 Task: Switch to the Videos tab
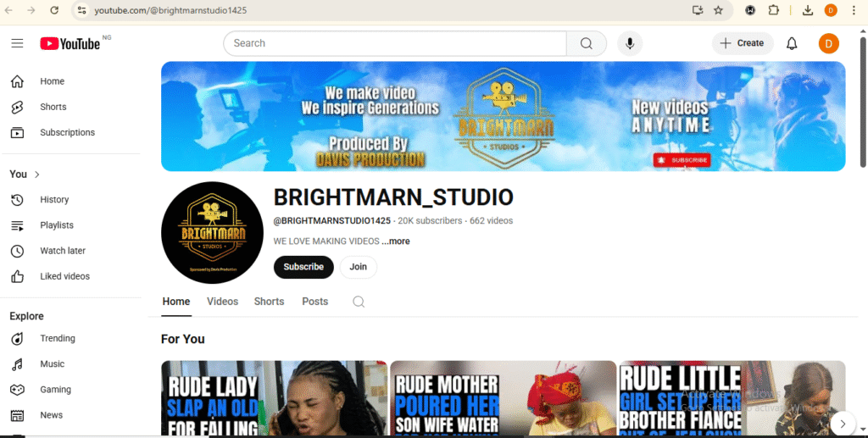tap(222, 302)
